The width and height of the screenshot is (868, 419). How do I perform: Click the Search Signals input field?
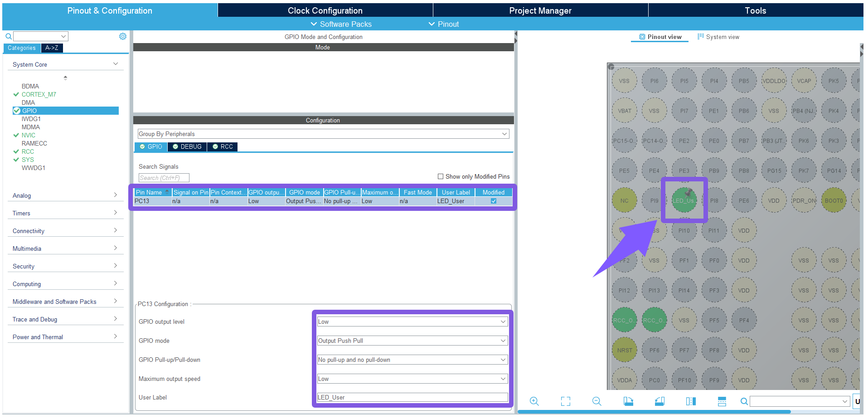point(164,178)
